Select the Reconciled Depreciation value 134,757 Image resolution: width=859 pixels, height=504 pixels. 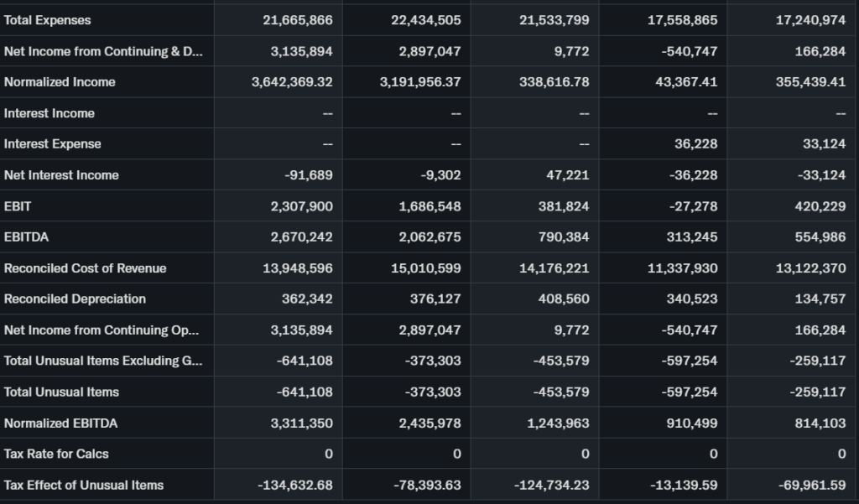click(821, 299)
